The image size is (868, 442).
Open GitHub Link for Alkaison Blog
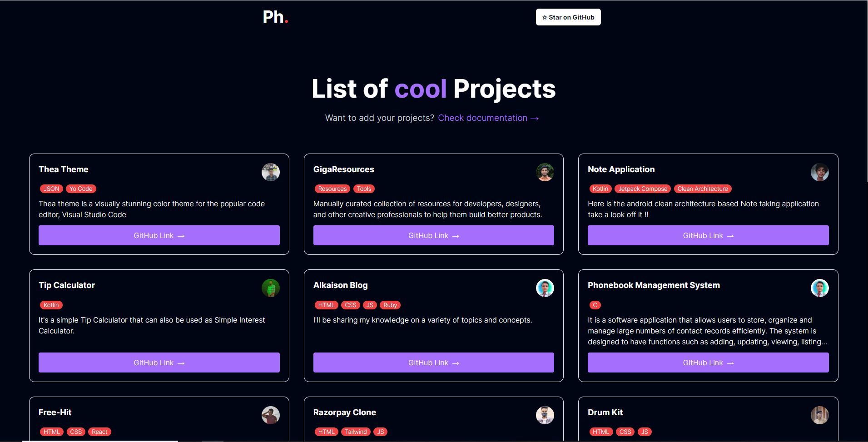point(433,363)
